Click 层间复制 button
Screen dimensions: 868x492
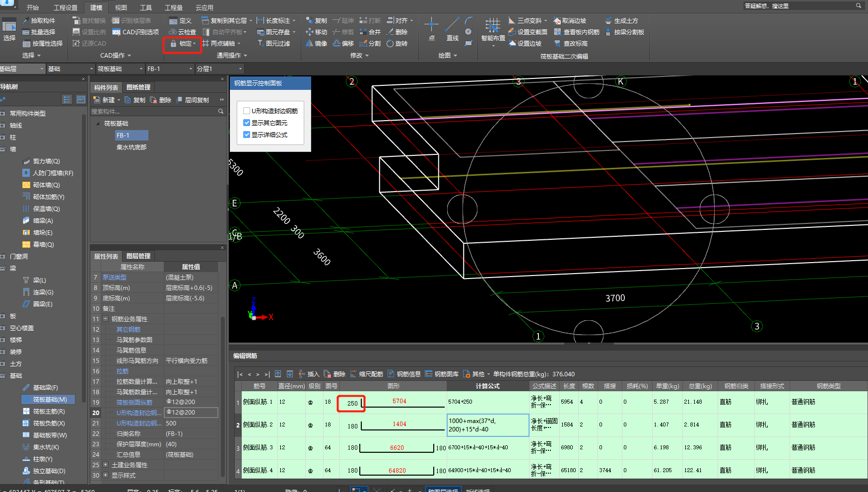tap(193, 100)
